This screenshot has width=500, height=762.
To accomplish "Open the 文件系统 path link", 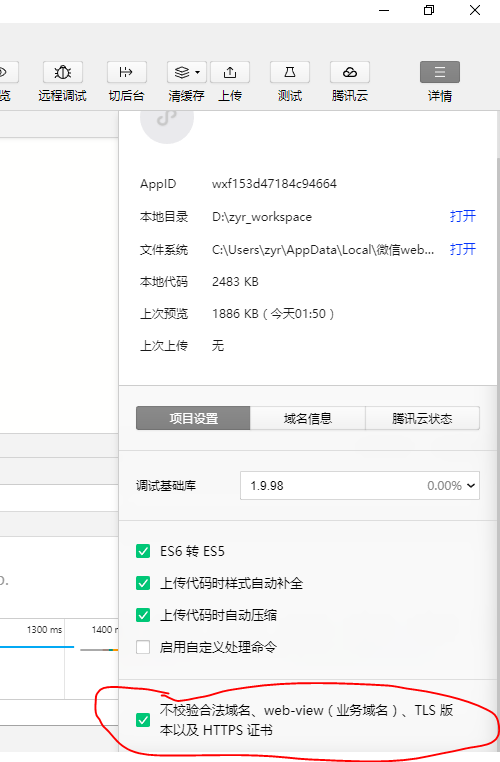I will (x=463, y=249).
